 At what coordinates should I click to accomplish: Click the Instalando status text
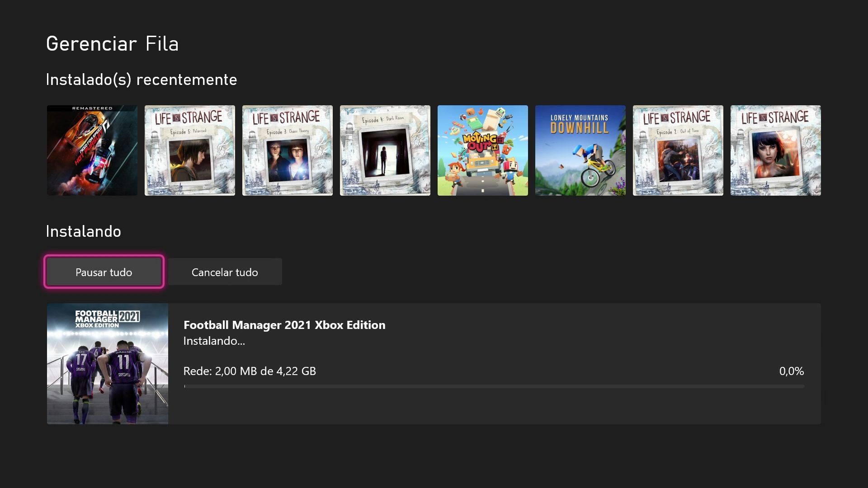[214, 342]
